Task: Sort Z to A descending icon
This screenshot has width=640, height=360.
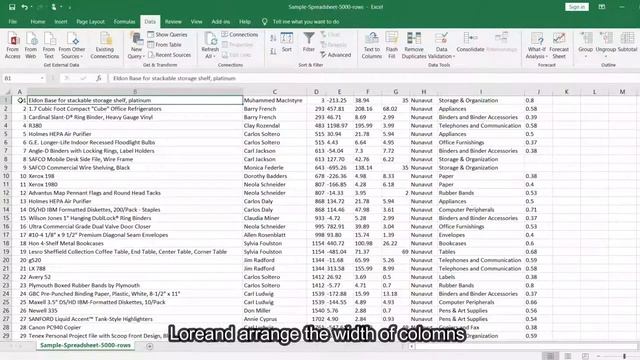Action: point(273,51)
